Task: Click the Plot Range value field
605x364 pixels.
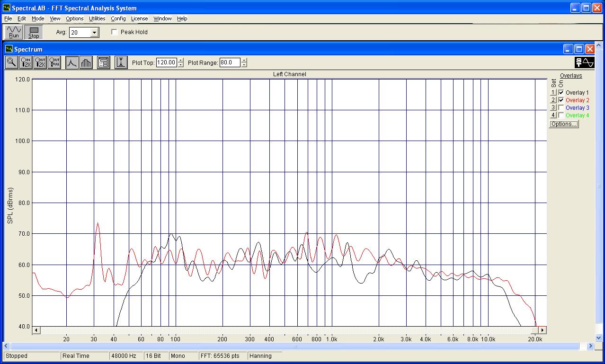Action: tap(230, 62)
